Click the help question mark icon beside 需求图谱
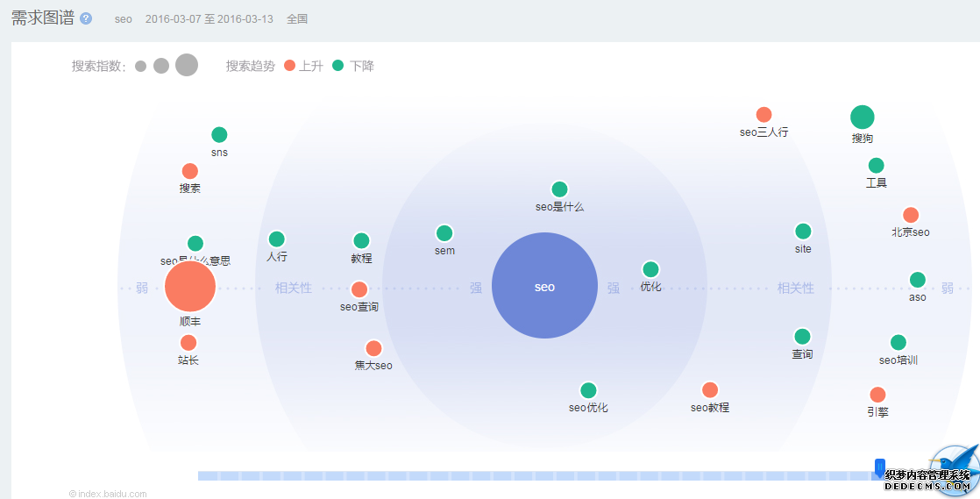980x499 pixels. click(86, 18)
